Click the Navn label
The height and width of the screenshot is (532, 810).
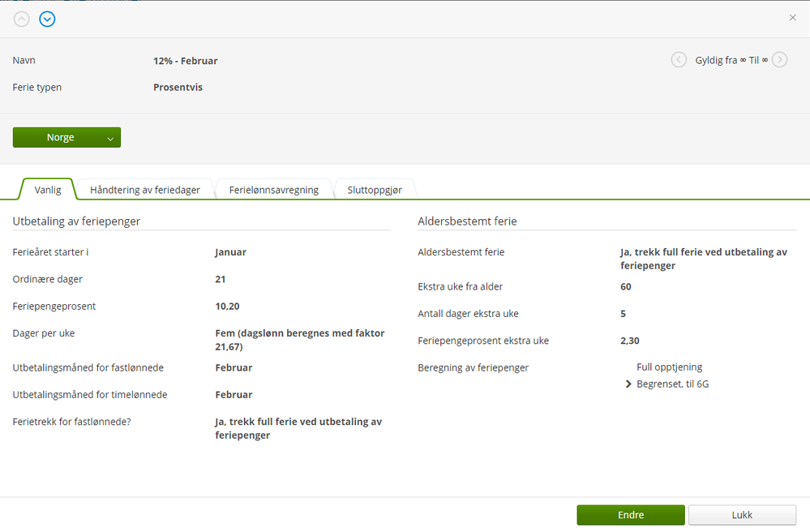point(24,61)
